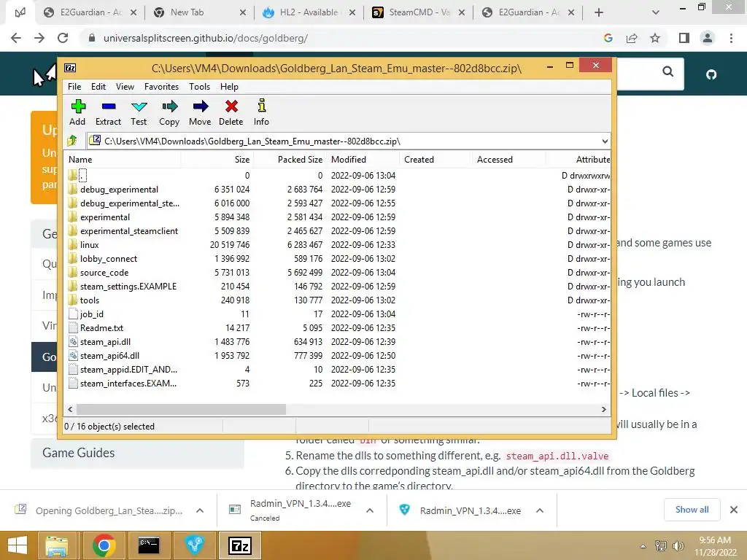Click the horizontal scrollbar in file list
The image size is (747, 560).
pyautogui.click(x=181, y=409)
